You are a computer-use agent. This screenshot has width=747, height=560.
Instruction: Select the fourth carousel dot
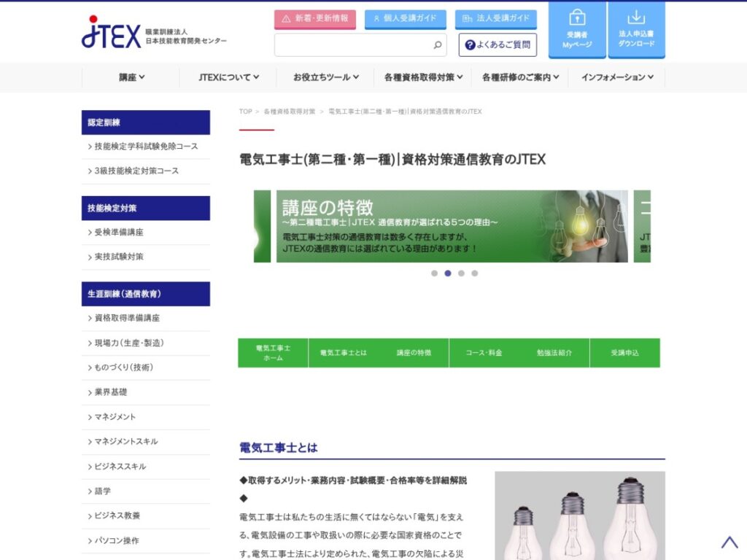point(474,273)
